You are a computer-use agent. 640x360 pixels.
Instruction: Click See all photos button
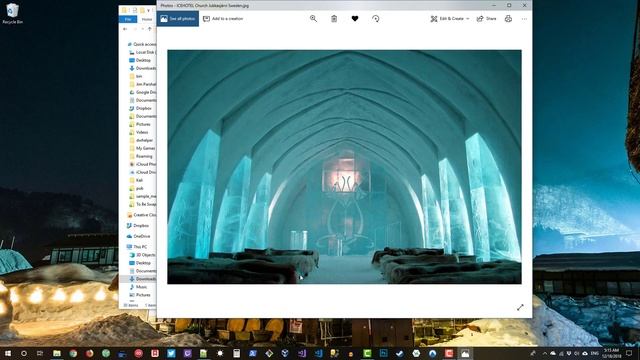coord(178,19)
